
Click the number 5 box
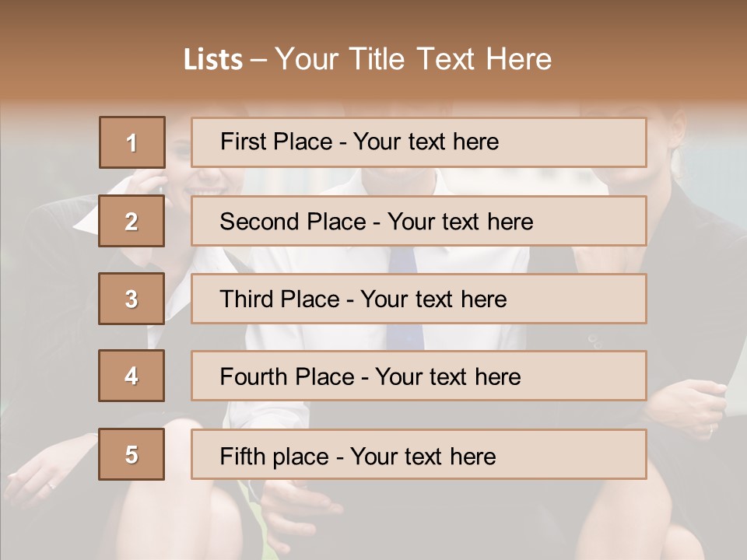132,454
